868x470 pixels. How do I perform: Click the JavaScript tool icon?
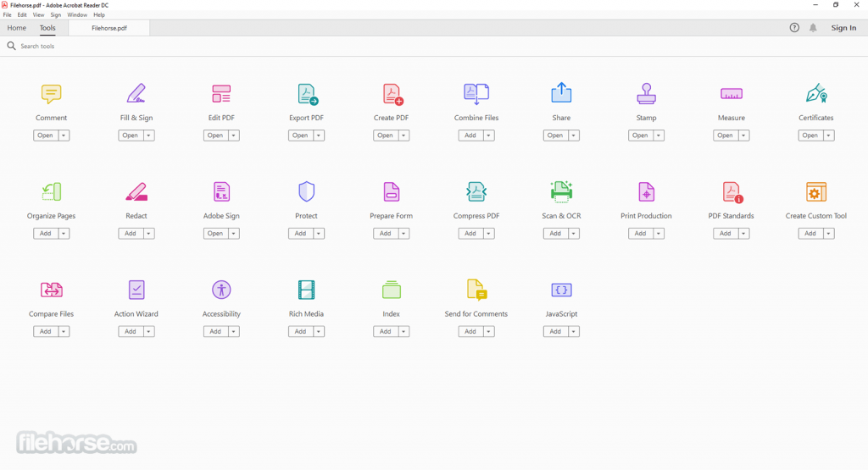561,290
